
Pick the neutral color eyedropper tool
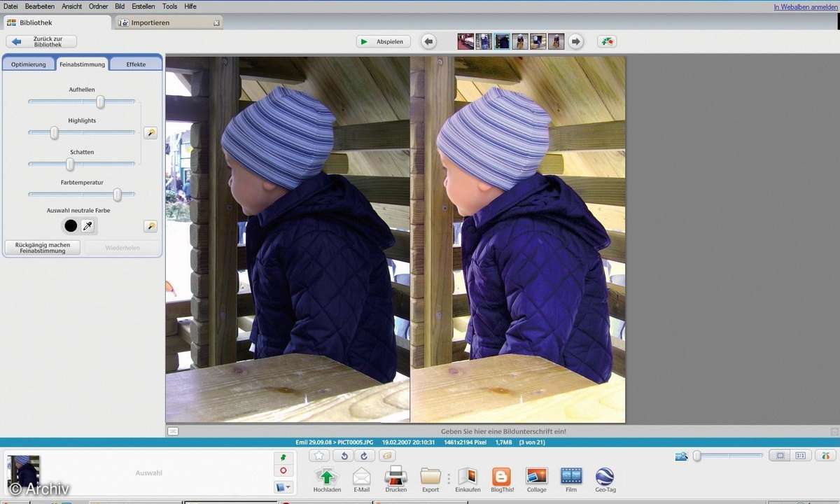point(87,225)
